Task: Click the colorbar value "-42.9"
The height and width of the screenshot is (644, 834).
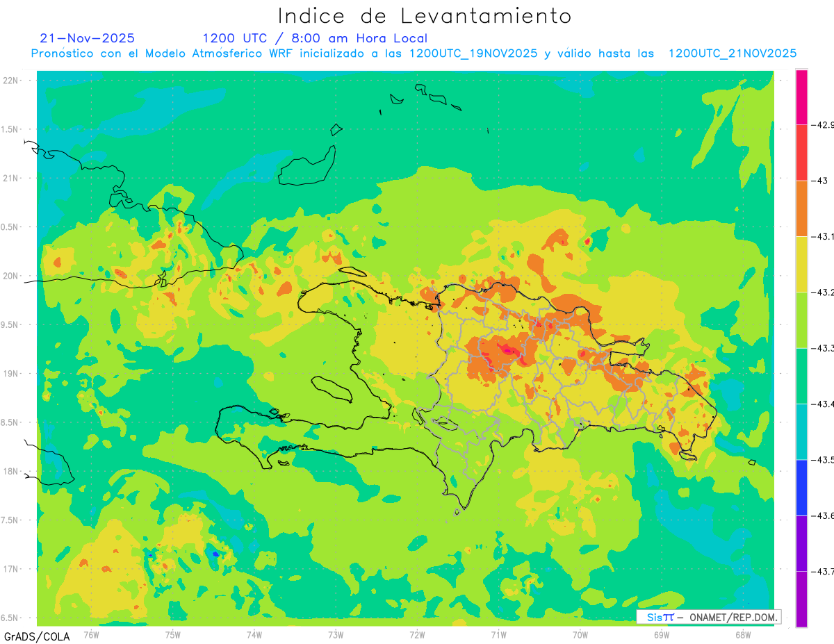Action: (x=824, y=125)
